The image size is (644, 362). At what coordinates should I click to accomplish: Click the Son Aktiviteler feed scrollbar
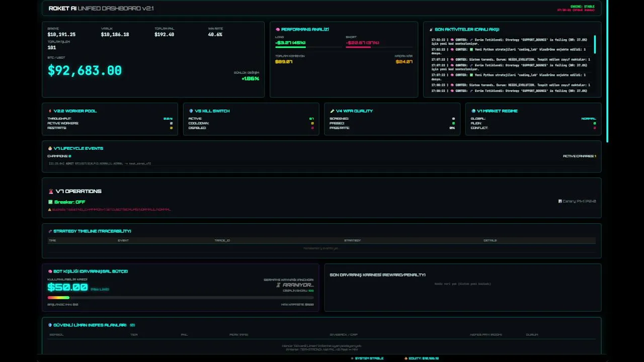point(595,44)
